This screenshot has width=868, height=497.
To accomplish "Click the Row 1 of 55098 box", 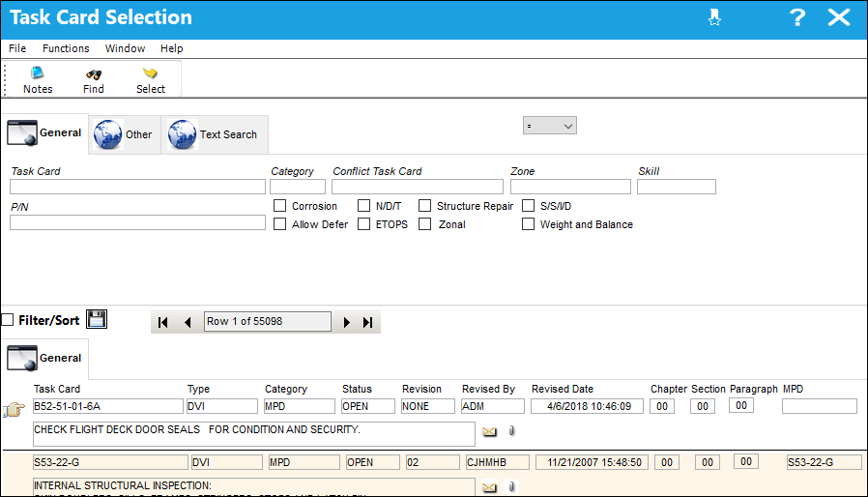I will 268,321.
